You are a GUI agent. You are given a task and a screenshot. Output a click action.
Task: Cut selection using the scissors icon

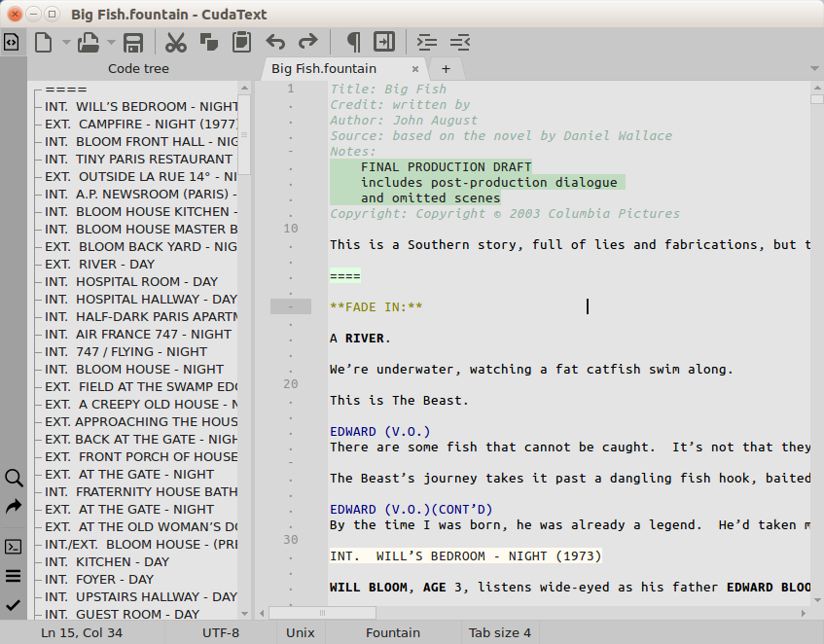point(176,42)
